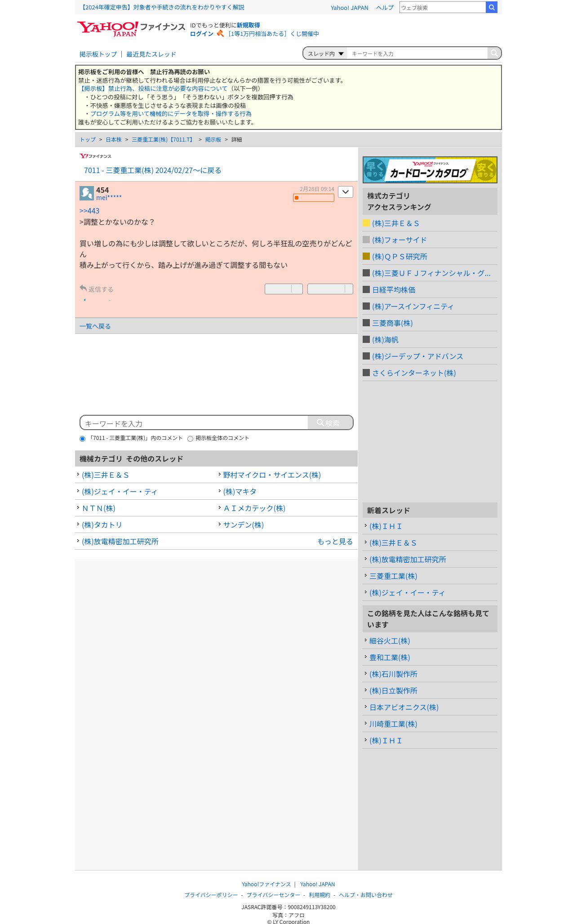
Task: Expand the post 454 options chevron
Action: click(345, 192)
